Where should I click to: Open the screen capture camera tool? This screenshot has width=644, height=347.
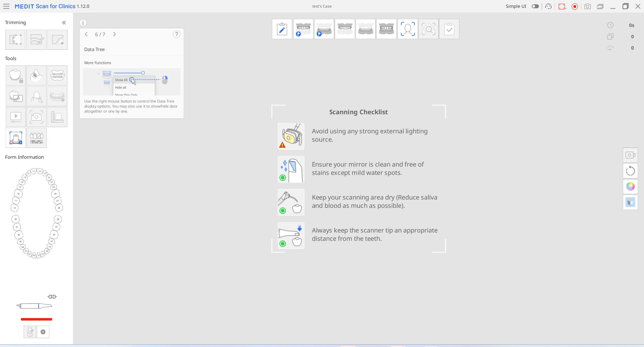click(x=36, y=117)
